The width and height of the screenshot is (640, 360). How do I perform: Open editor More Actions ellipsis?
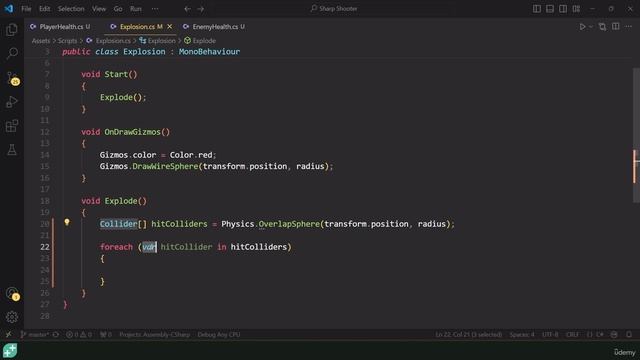[629, 27]
